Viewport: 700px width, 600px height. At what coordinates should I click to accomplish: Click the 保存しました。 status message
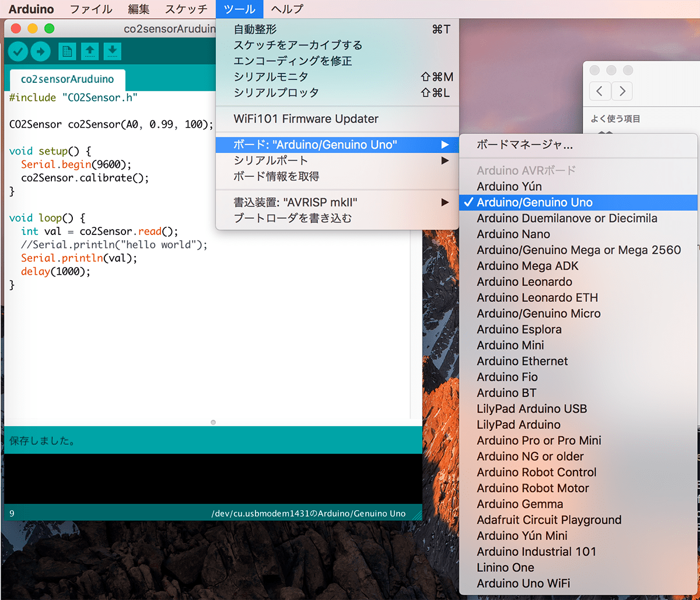click(42, 441)
